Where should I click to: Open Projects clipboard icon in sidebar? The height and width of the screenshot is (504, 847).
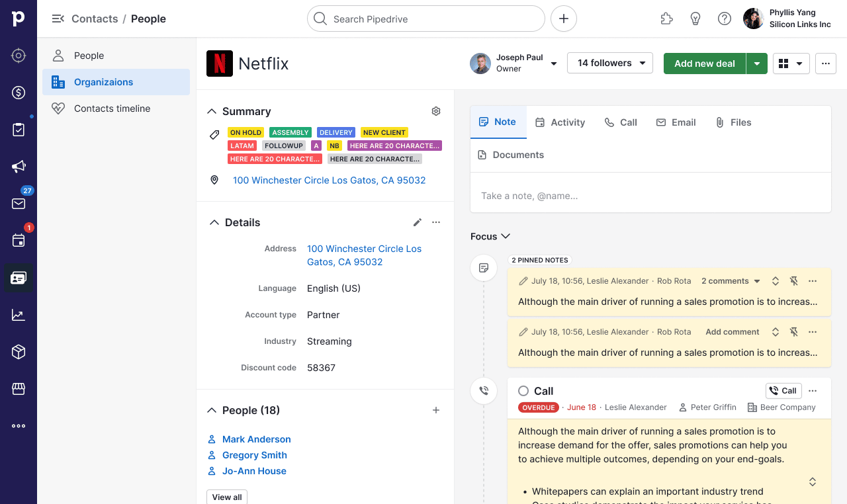19,130
